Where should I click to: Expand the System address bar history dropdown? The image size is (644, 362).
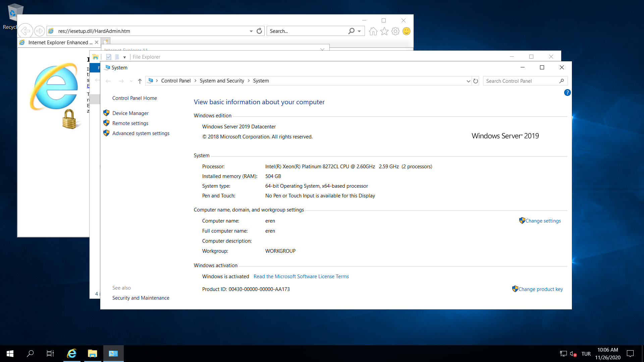pyautogui.click(x=468, y=81)
